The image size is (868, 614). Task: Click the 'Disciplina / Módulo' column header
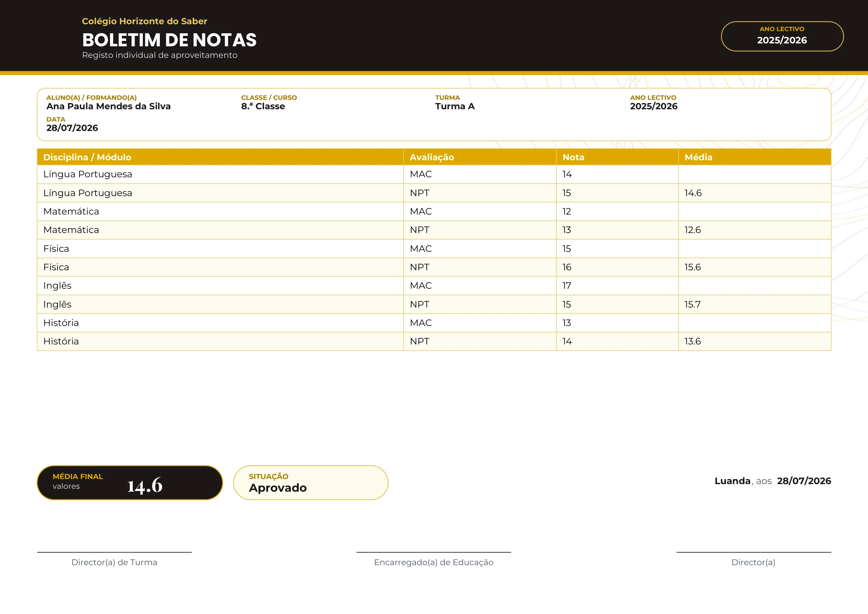(220, 157)
